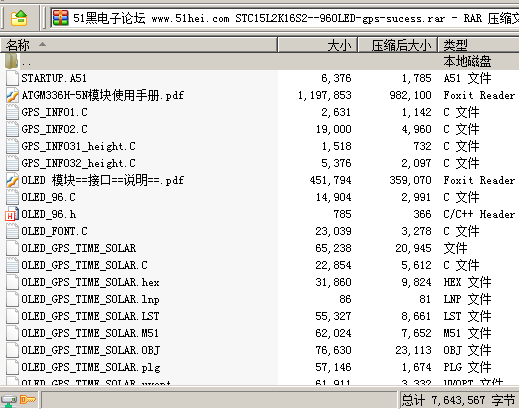Click the up one level folder icon
Viewport: 519px width, 409px height.
pos(19,18)
